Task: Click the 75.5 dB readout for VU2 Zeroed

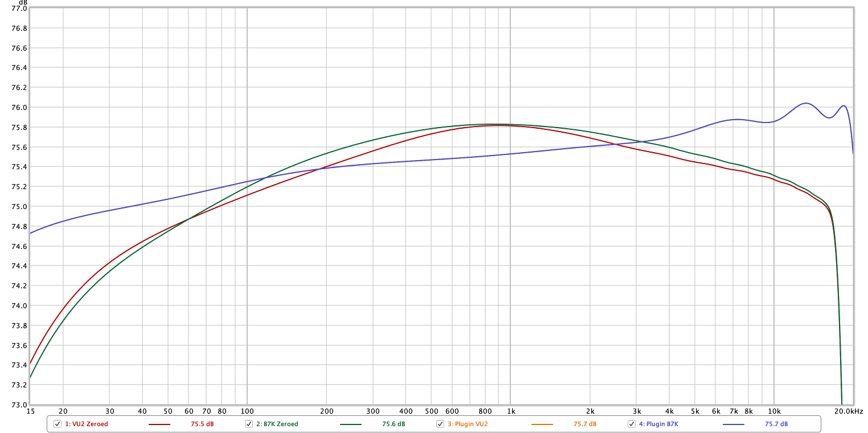Action: click(202, 424)
